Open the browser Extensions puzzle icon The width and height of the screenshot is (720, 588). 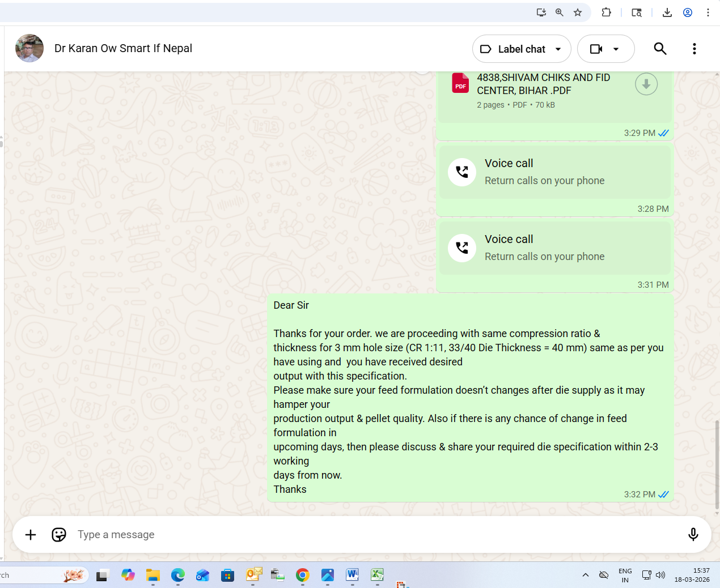(x=606, y=12)
